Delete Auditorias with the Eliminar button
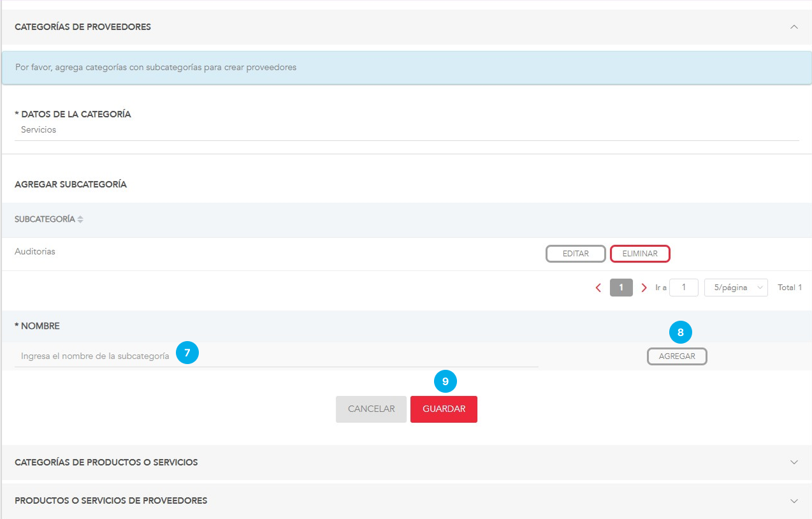The image size is (812, 519). [x=640, y=254]
